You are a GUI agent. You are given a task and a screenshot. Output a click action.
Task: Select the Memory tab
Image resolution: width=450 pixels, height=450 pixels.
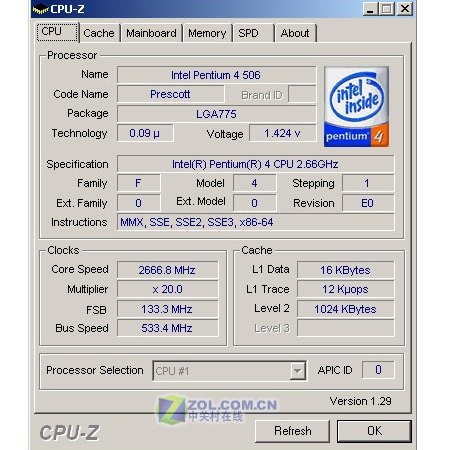tap(207, 33)
